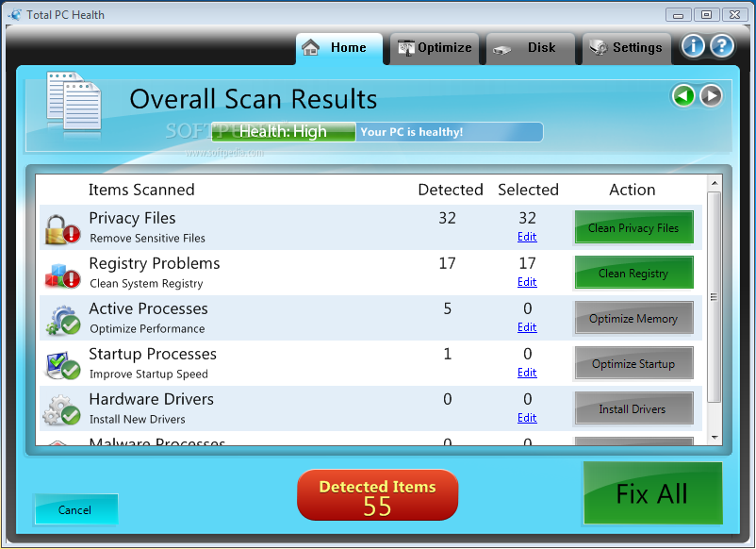
Task: Click the results list scrollbar thumb
Action: [715, 297]
